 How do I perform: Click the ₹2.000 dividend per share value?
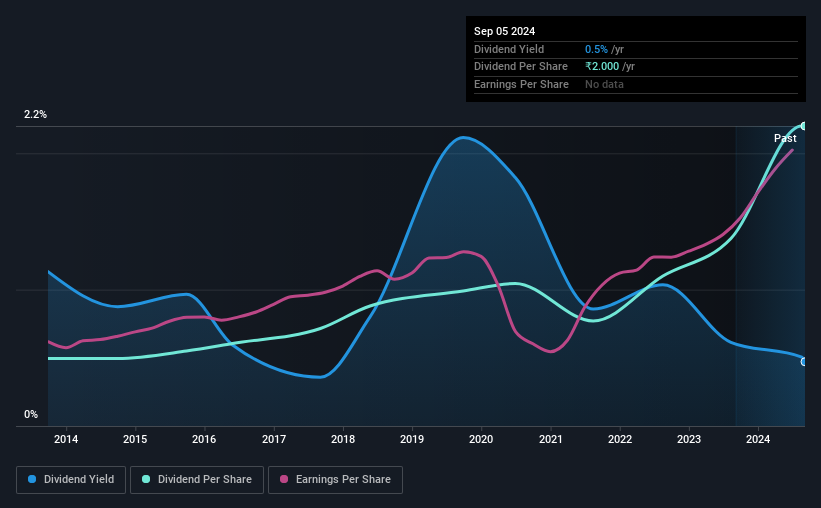(x=602, y=67)
